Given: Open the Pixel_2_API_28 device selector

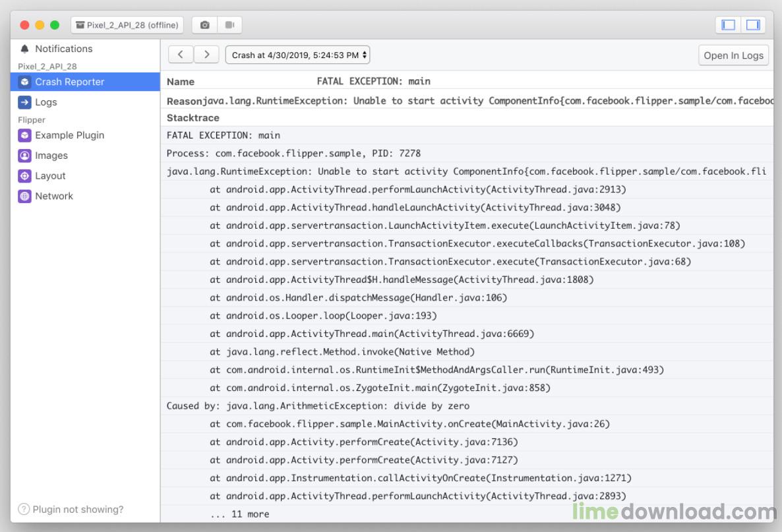Looking at the screenshot, I should coord(127,25).
